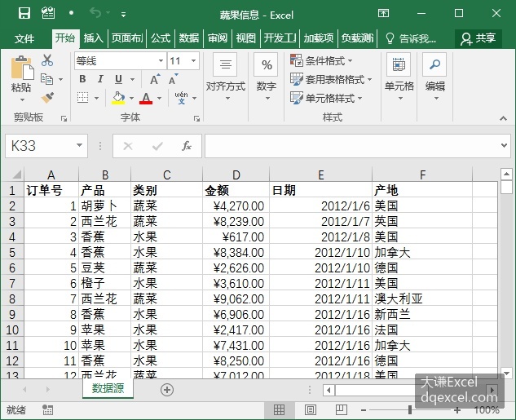Click the macro recording status bar icon
Viewport: 516px width, 420px height.
[48, 409]
